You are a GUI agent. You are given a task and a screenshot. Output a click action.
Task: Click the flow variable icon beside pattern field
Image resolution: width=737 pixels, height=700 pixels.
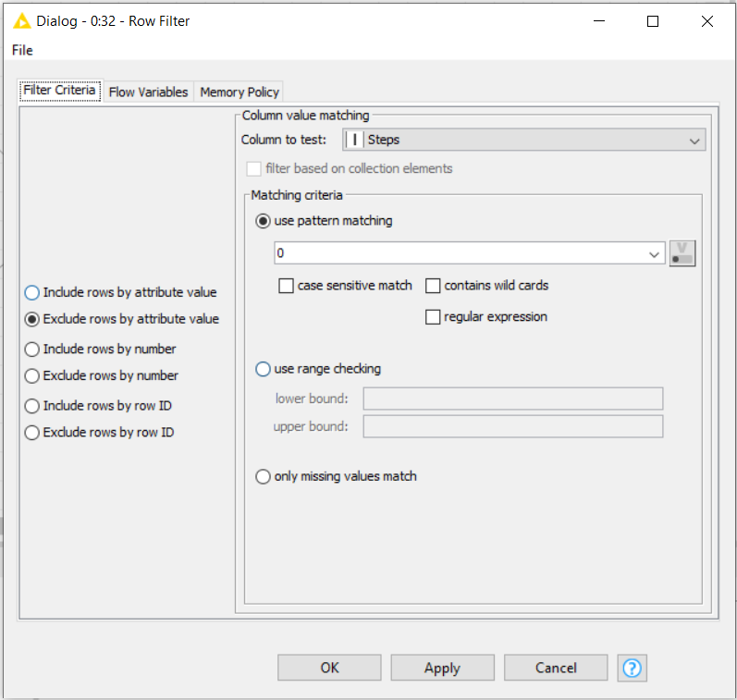click(682, 253)
